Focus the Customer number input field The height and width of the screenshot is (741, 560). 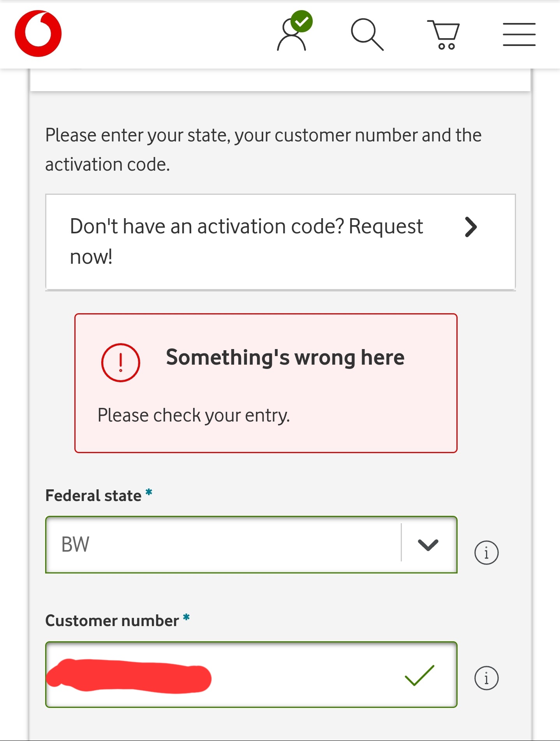point(304,675)
